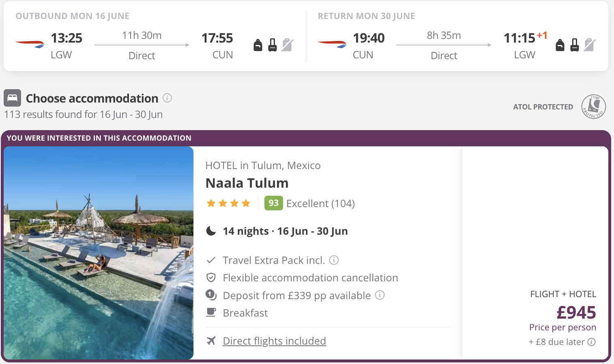This screenshot has height=364, width=614.
Task: Click return arrival time 11:15 +1
Action: [x=526, y=38]
